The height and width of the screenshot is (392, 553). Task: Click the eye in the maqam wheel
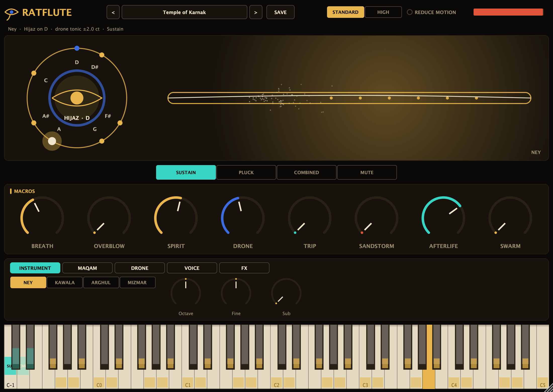(77, 98)
